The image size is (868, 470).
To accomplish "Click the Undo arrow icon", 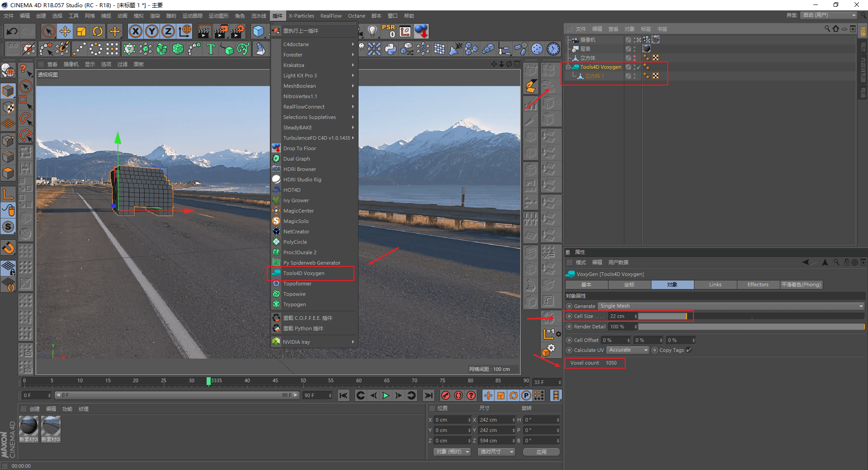I will pyautogui.click(x=12, y=31).
